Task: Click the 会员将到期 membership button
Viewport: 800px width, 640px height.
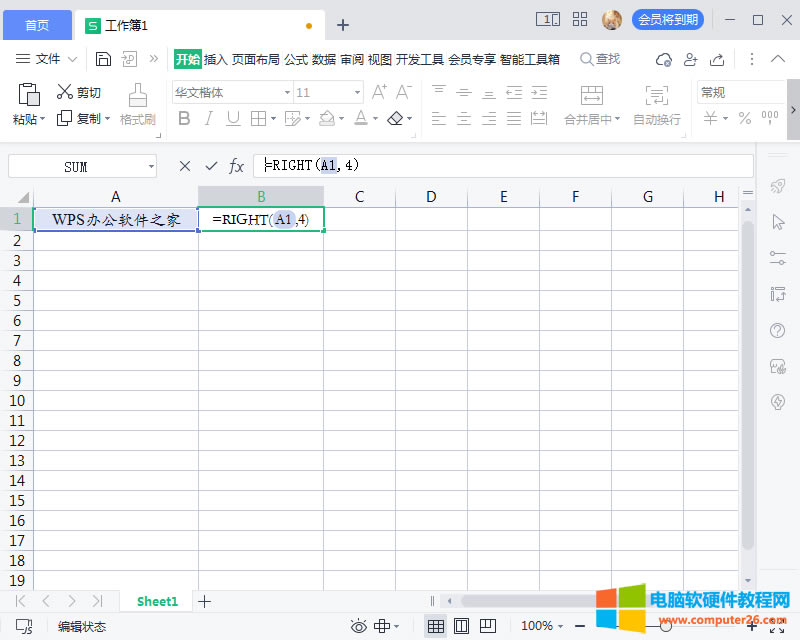Action: [x=667, y=19]
